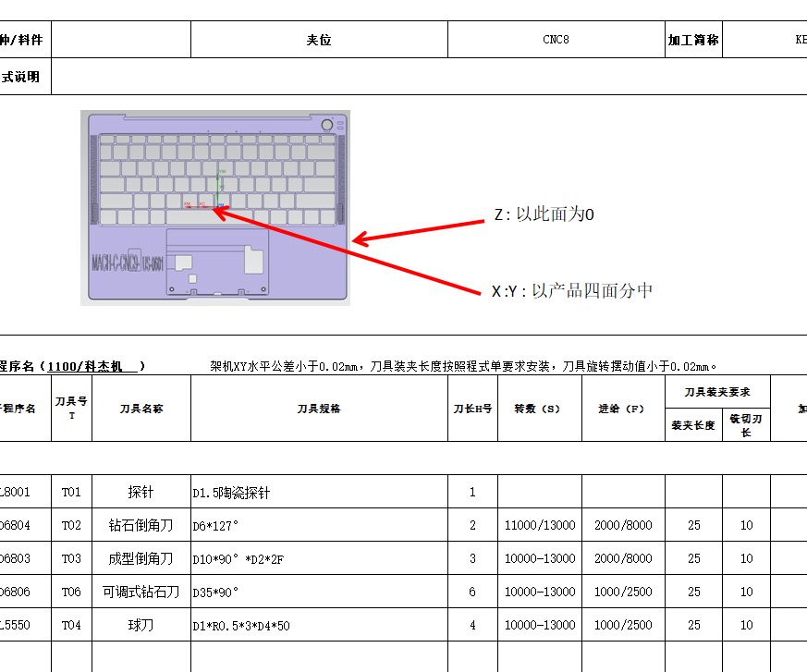Click the 夹位 header cell

tap(319, 39)
